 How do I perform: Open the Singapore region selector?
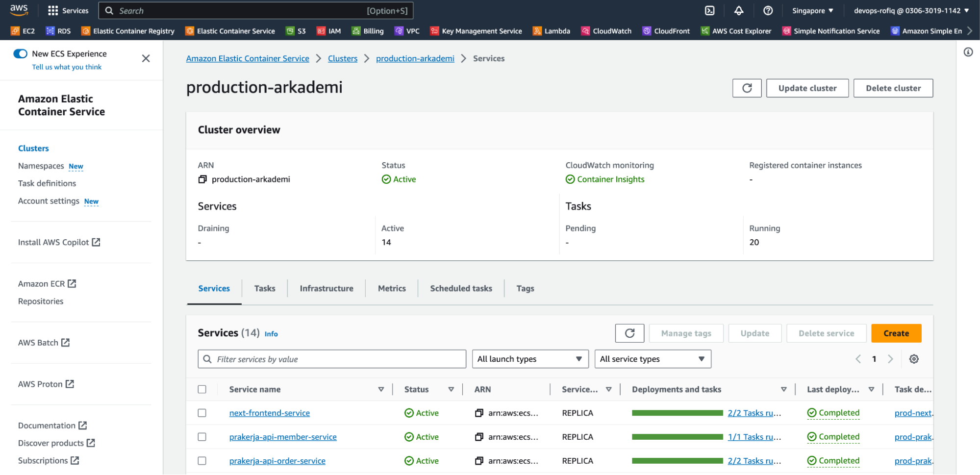point(812,11)
